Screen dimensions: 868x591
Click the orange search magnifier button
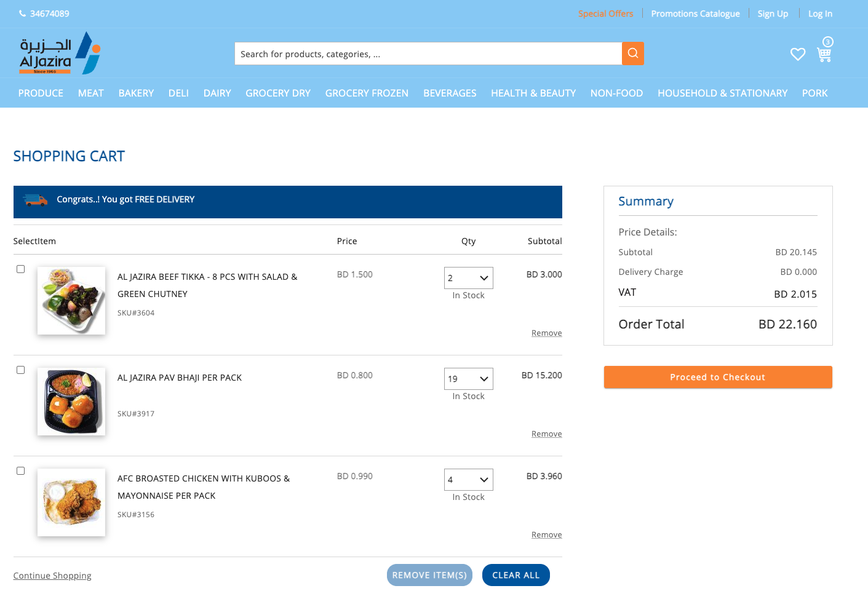[633, 54]
